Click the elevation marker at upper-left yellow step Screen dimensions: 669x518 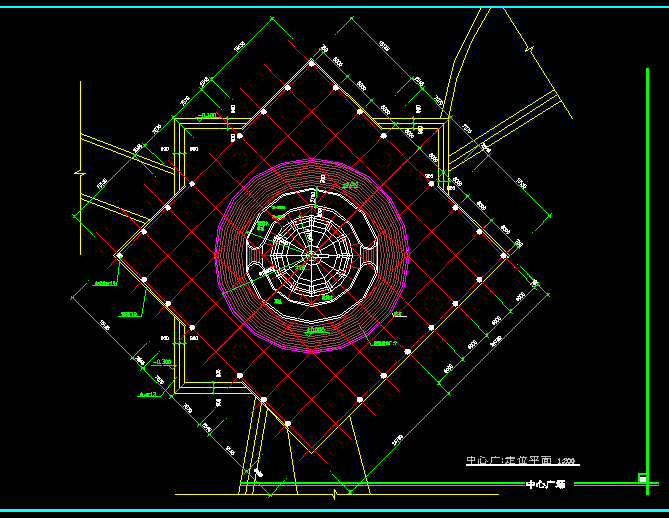[208, 116]
